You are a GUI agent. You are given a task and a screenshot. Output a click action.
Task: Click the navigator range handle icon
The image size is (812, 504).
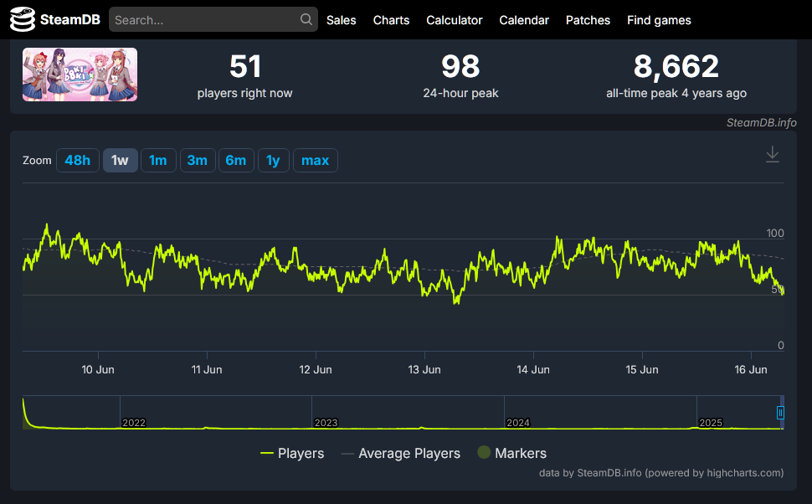coord(780,412)
